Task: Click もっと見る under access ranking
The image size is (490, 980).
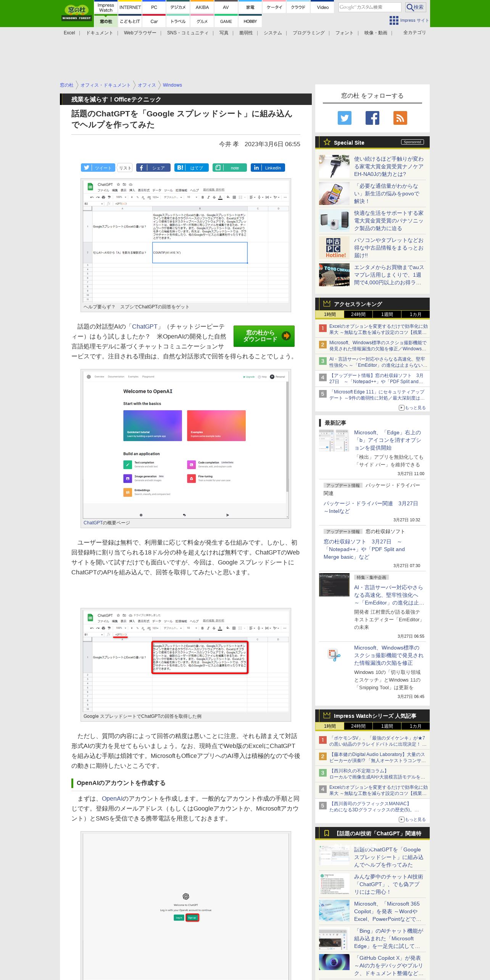Action: pos(412,408)
